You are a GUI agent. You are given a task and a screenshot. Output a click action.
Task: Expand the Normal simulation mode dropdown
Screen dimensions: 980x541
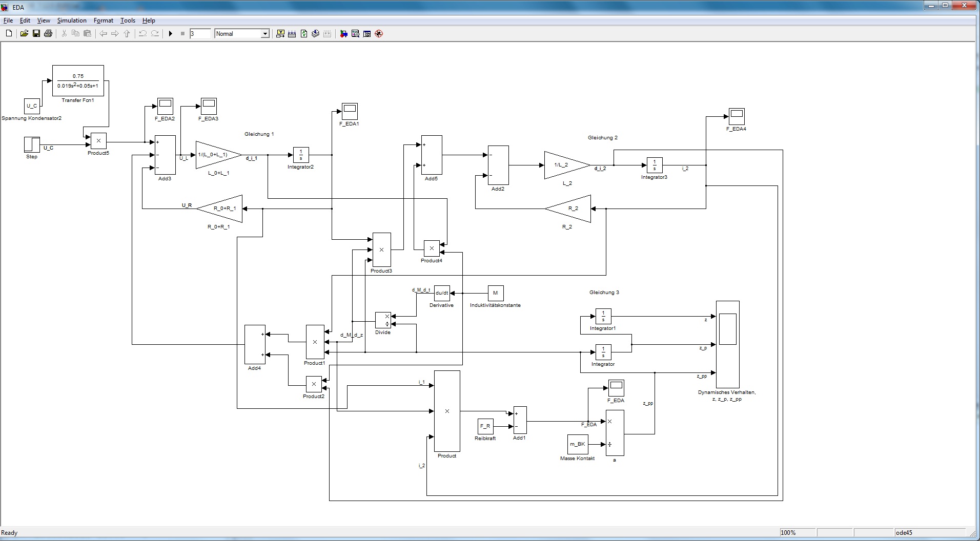tap(265, 34)
